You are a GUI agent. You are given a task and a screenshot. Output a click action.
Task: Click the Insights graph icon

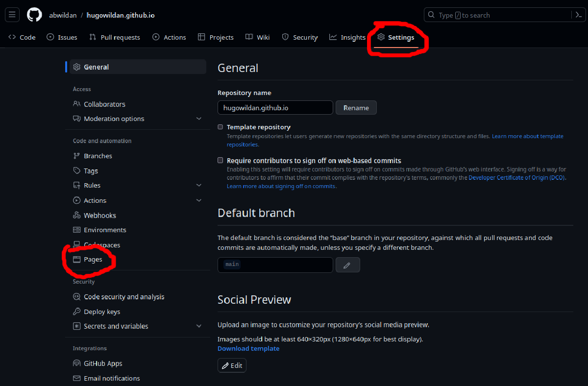333,37
